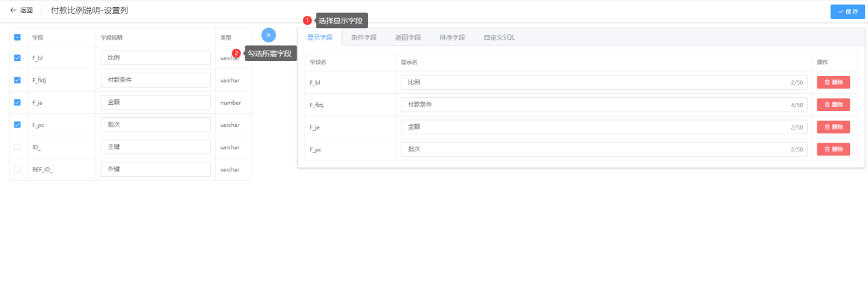Check the ID_ field checkbox
Viewport: 868px width, 294px height.
[x=17, y=147]
